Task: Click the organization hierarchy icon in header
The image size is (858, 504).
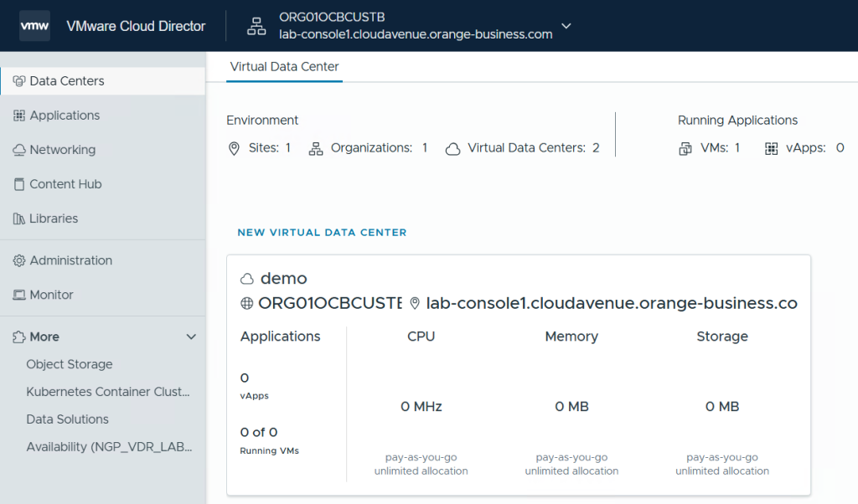Action: pos(256,26)
